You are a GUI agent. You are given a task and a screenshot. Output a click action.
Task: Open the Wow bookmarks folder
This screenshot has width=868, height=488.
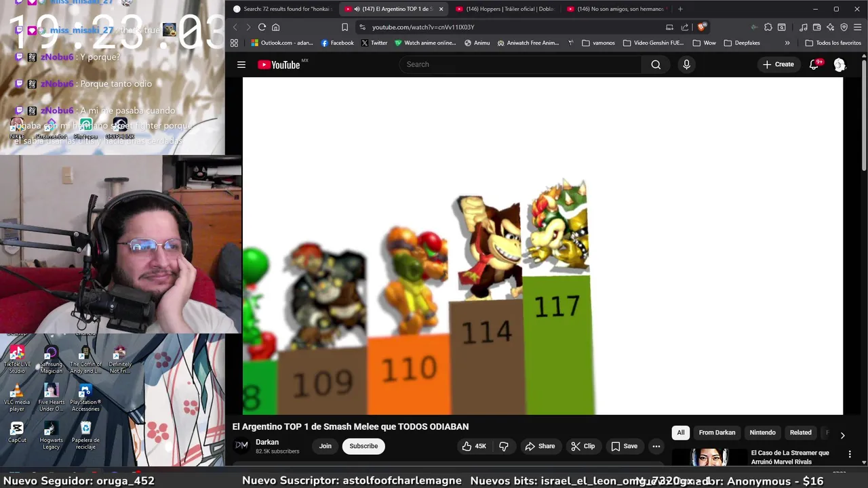[704, 43]
